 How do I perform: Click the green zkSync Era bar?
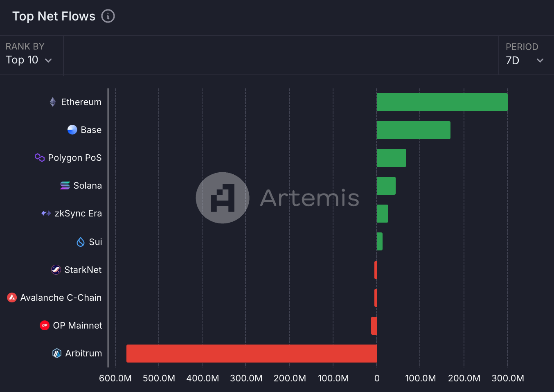tap(382, 214)
